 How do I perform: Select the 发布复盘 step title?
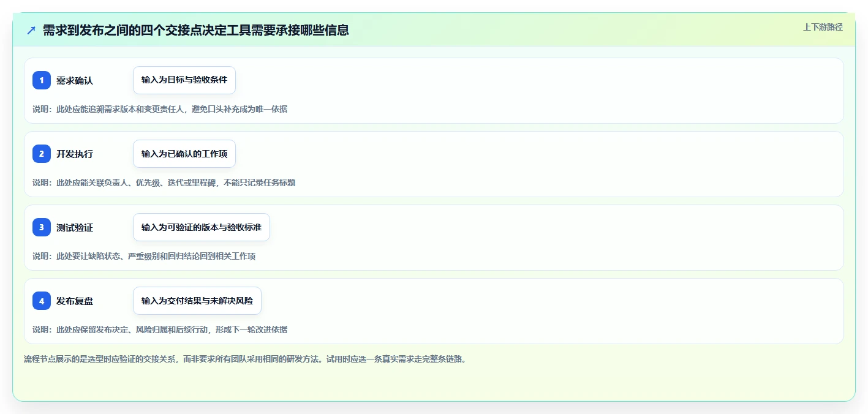tap(75, 301)
